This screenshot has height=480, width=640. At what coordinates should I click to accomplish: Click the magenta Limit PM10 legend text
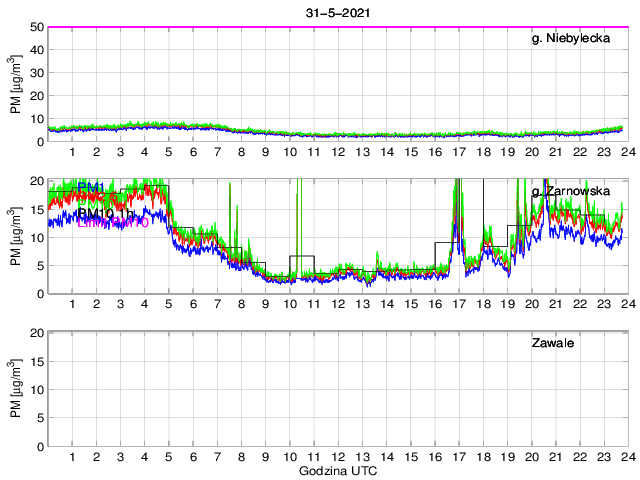[x=112, y=222]
